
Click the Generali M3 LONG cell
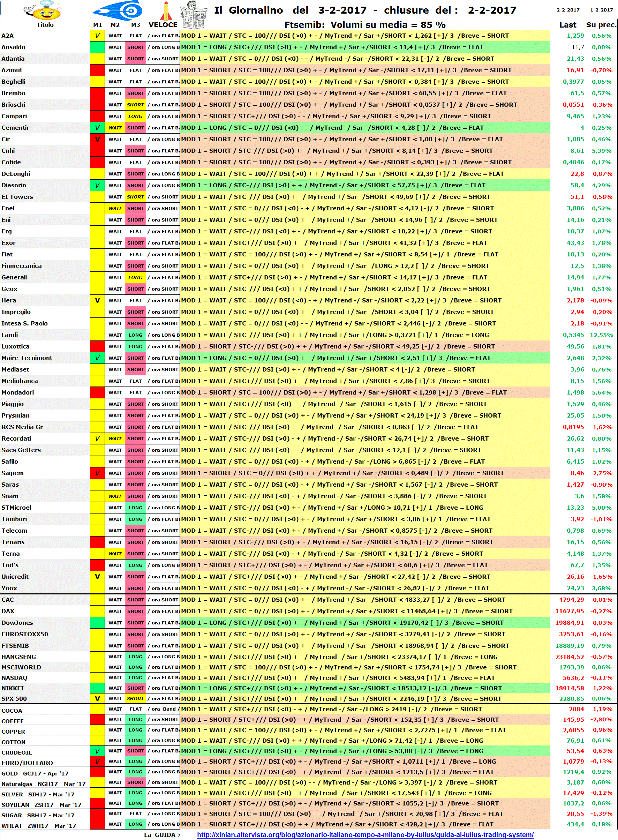tap(135, 277)
